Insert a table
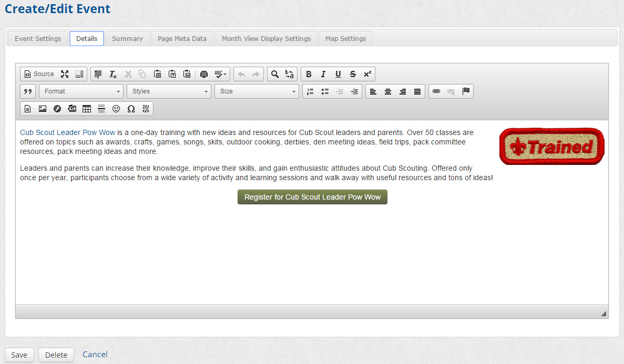This screenshot has width=624, height=364. [x=87, y=109]
